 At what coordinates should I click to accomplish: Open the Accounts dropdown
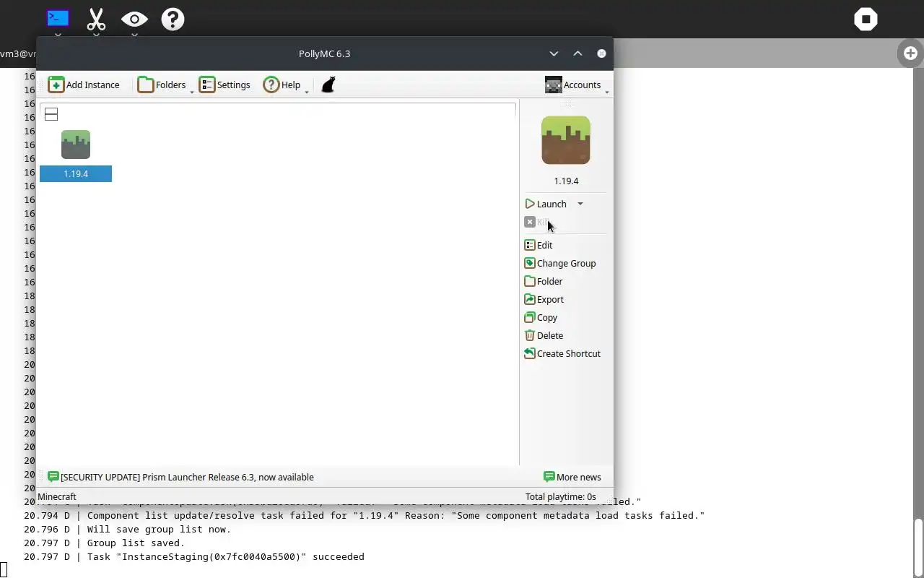click(x=576, y=85)
